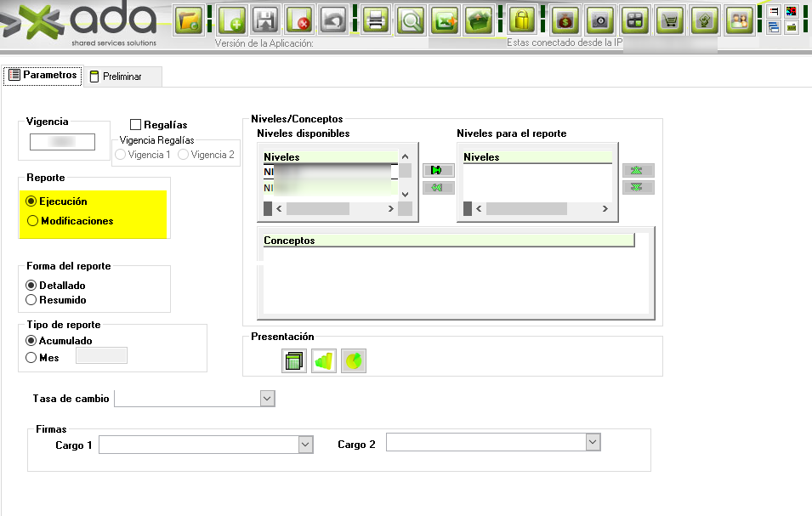Open the Tasa de cambio dropdown
This screenshot has width=812, height=516.
(x=267, y=398)
